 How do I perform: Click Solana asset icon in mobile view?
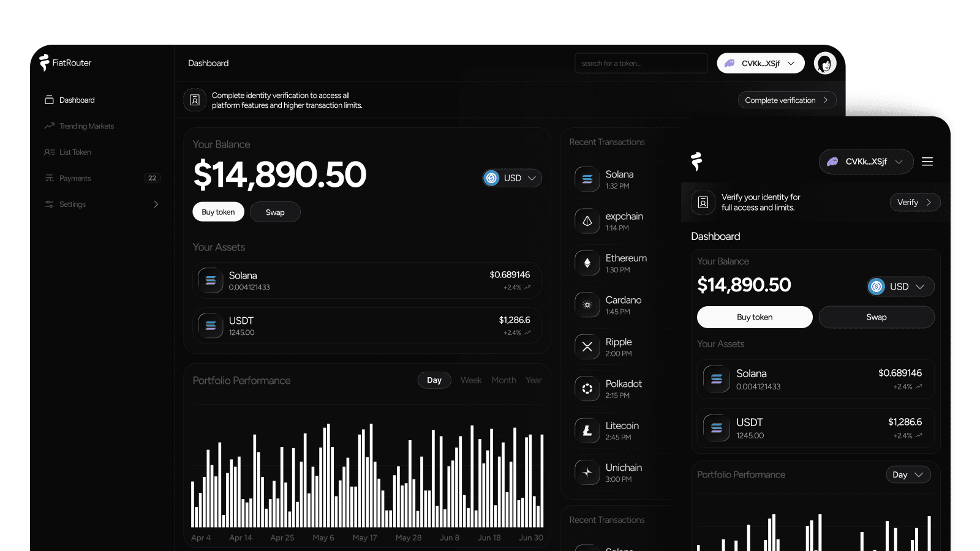(x=717, y=379)
